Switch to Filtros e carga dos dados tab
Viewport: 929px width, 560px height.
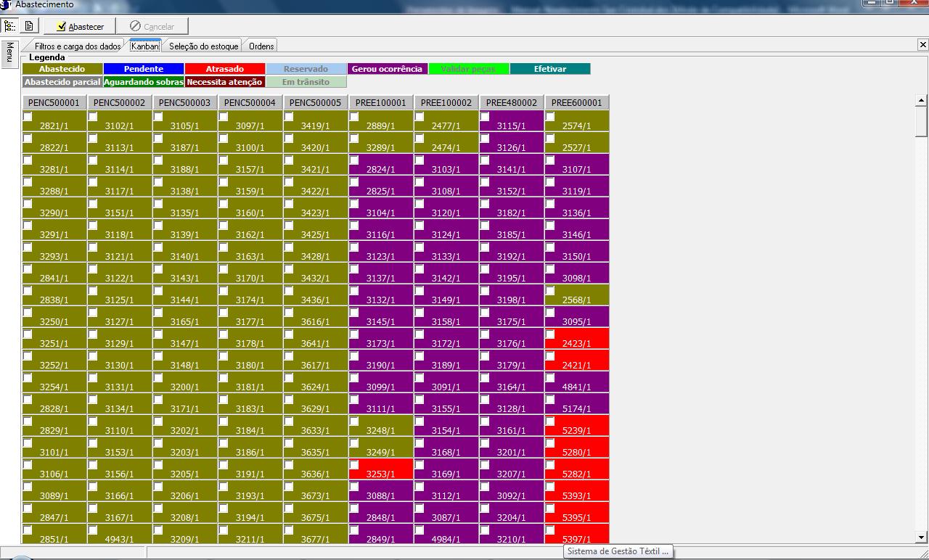[x=77, y=46]
